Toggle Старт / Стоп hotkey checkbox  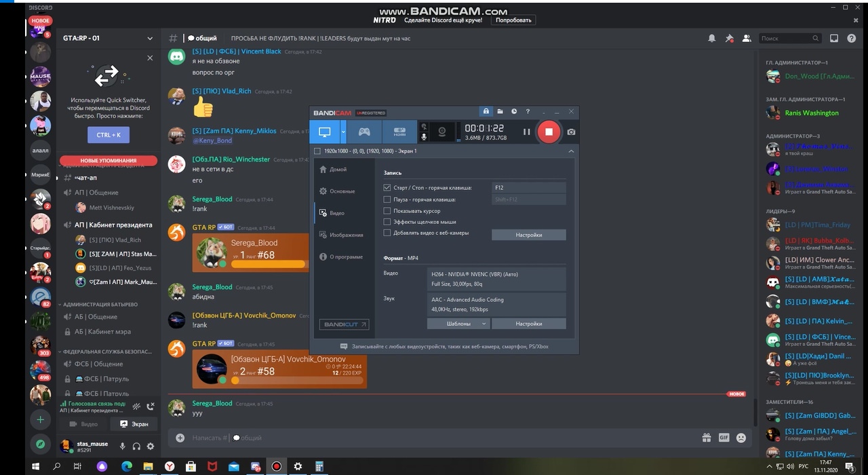387,187
